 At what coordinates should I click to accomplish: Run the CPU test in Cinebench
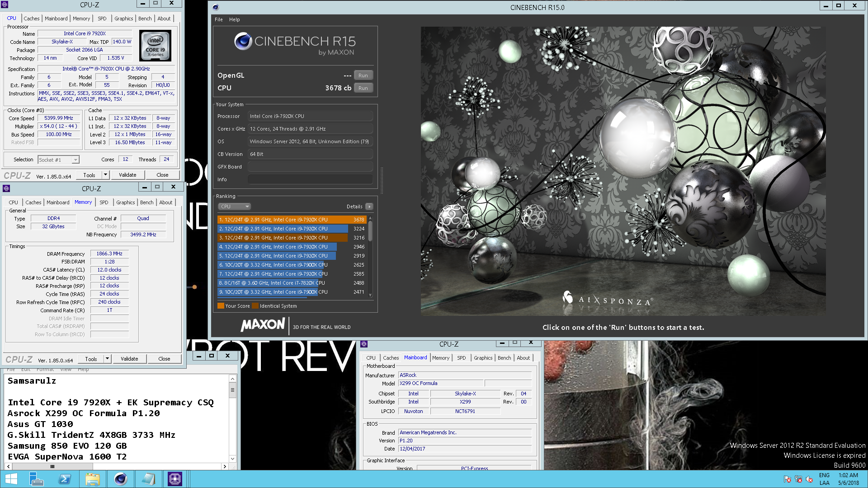pyautogui.click(x=363, y=88)
